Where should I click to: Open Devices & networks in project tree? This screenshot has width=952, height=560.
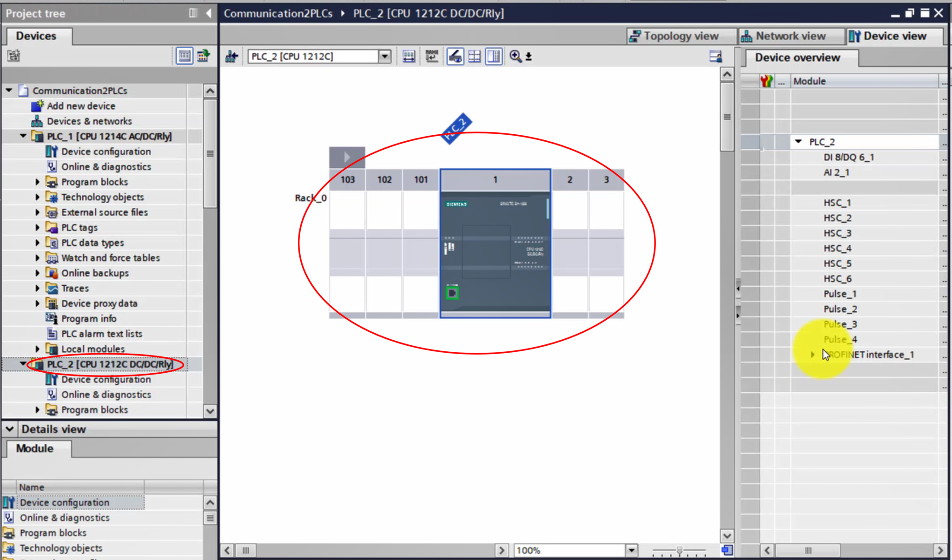89,121
